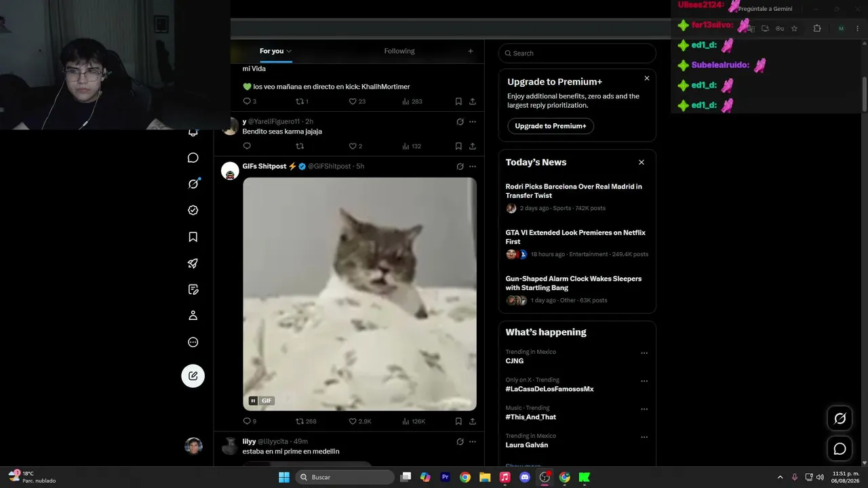This screenshot has height=488, width=868.
Task: Dismiss the Upgrade to Premium+ card
Action: pos(647,79)
